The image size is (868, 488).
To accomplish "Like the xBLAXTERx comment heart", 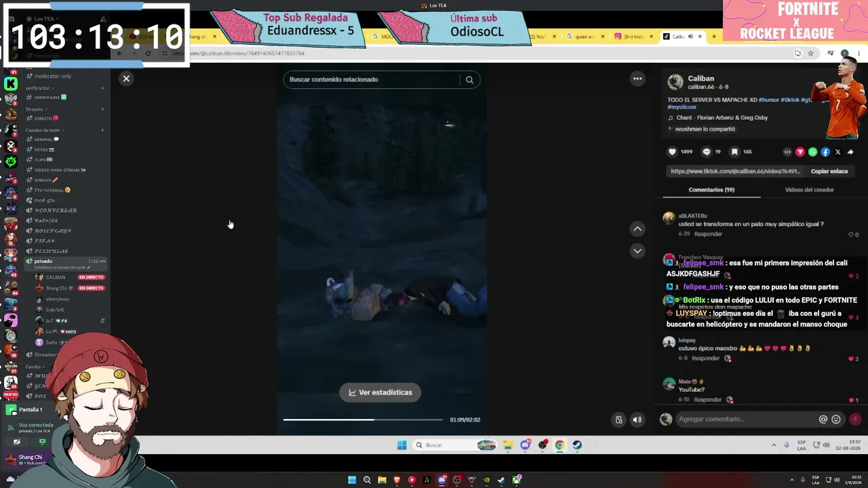I will pyautogui.click(x=850, y=235).
